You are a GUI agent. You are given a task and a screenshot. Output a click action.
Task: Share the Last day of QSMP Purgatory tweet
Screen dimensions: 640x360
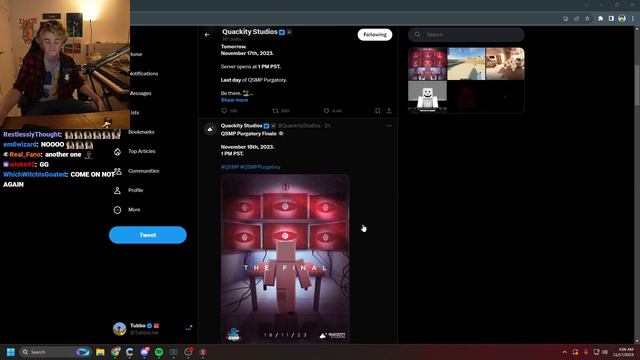click(x=389, y=111)
